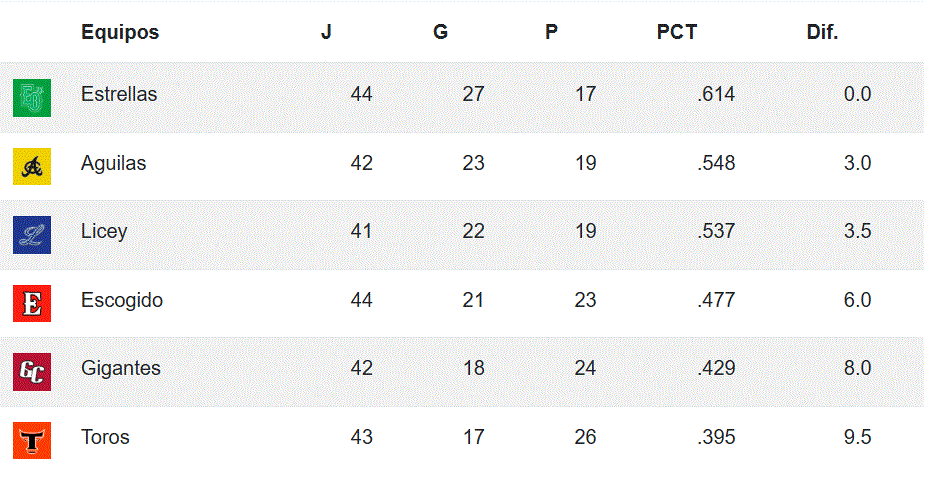Screen dimensions: 925x487
Task: Click the Dif. column header
Action: click(822, 32)
